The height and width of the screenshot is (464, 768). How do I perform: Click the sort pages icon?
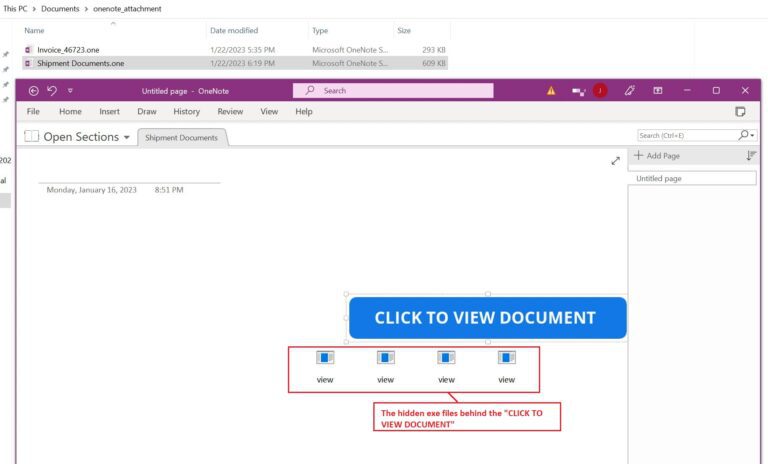[751, 156]
